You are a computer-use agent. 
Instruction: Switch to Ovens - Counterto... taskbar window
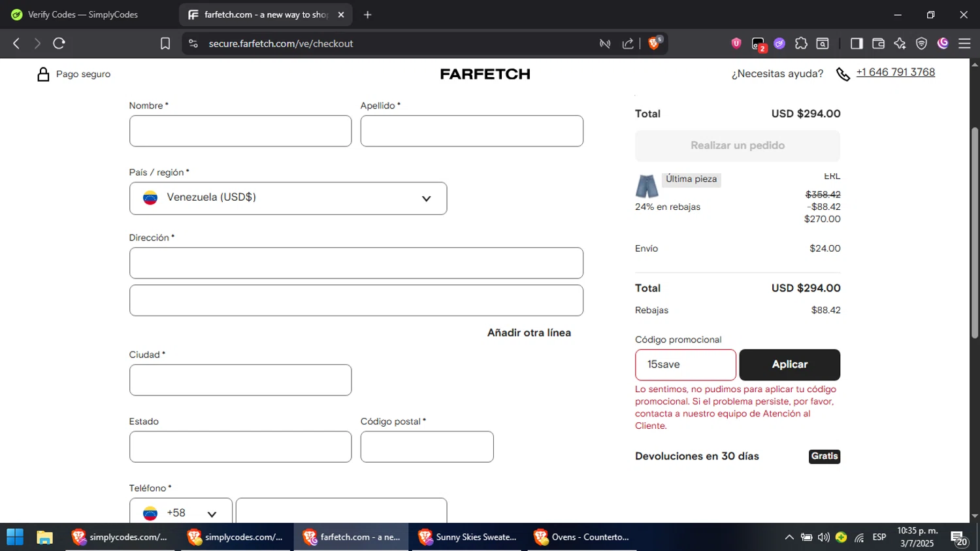582,537
